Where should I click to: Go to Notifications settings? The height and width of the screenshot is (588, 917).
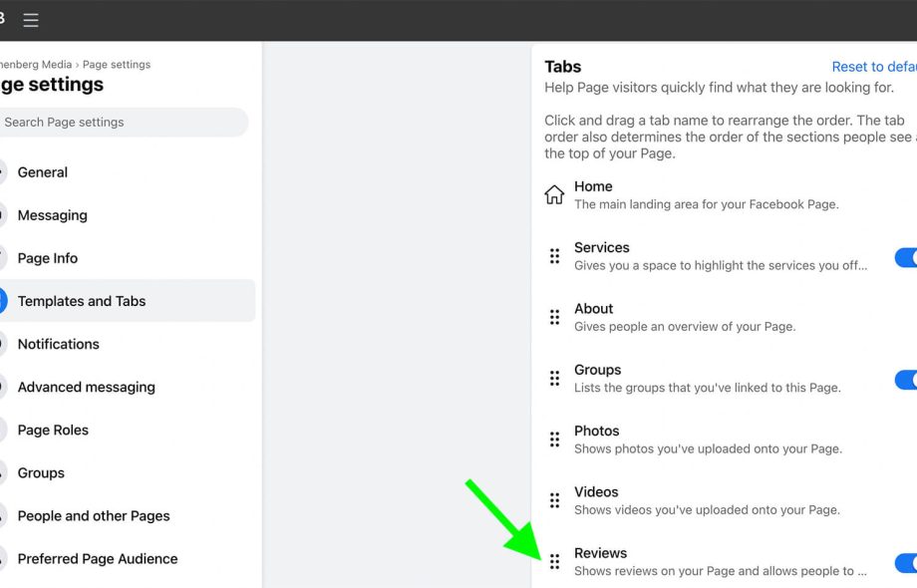coord(58,344)
